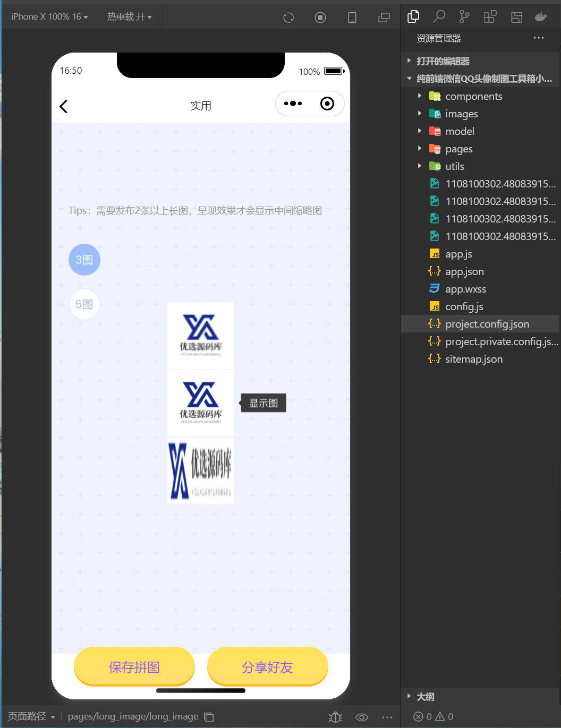
Task: Open the 页面路径 dropdown
Action: [31, 716]
